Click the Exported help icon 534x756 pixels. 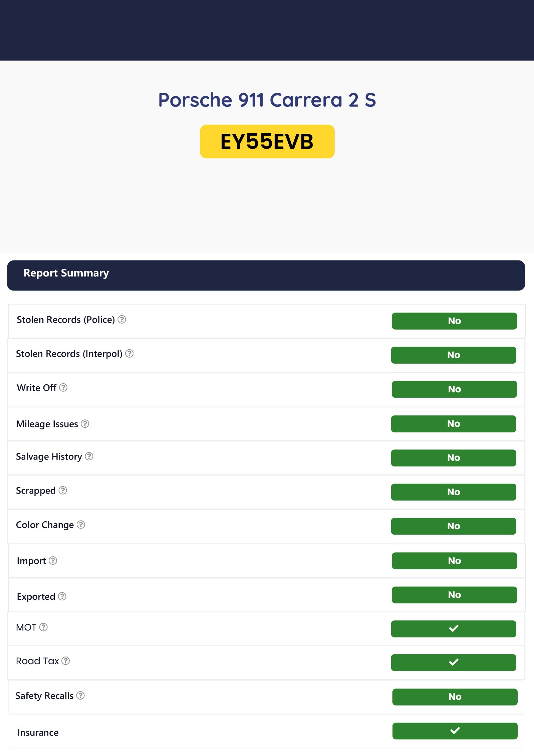(62, 596)
